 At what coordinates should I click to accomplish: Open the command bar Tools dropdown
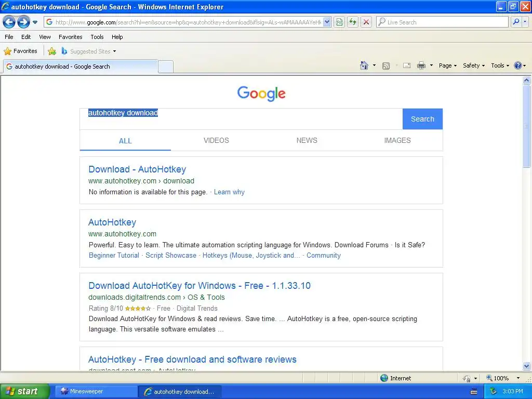(500, 65)
